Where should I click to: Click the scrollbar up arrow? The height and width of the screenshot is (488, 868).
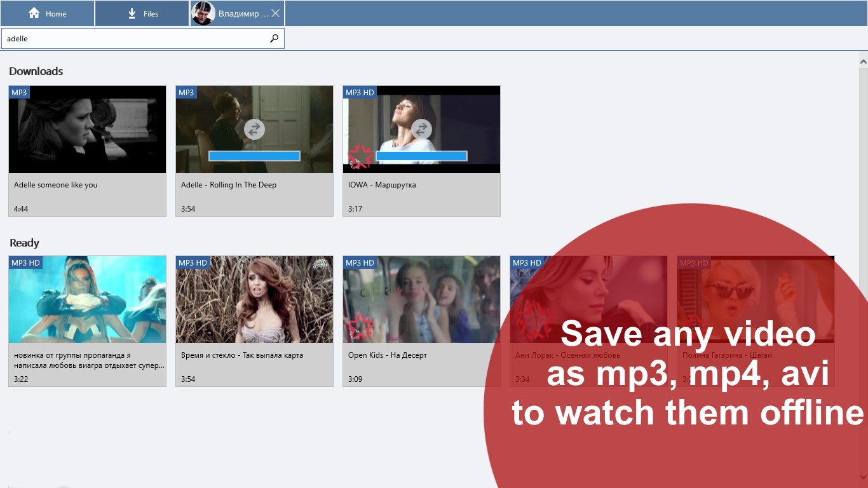[863, 62]
